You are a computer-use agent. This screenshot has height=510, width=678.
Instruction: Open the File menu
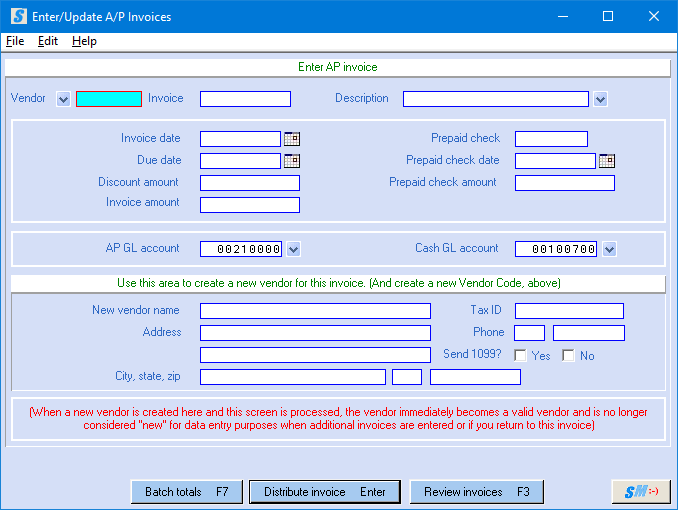(x=15, y=41)
